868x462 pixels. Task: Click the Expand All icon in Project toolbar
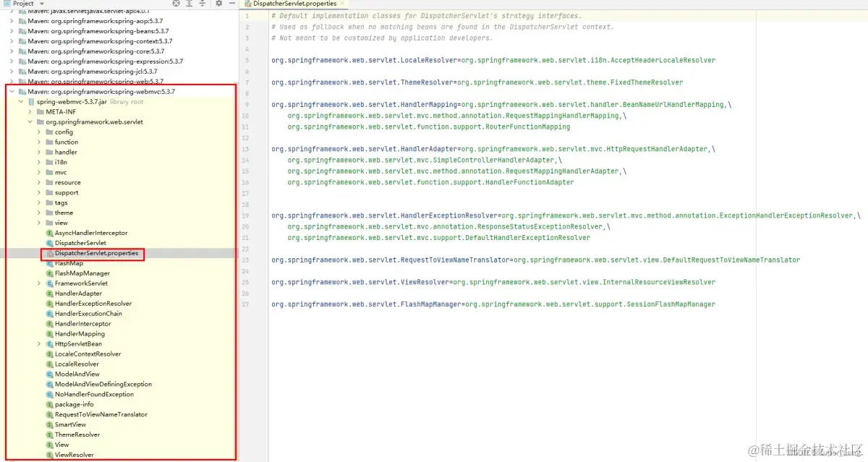190,4
